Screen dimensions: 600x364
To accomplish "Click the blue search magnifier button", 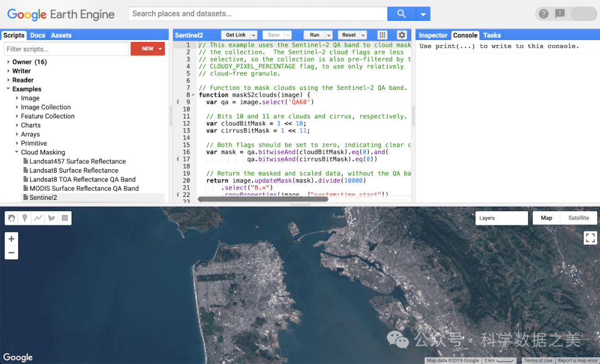I will point(401,14).
